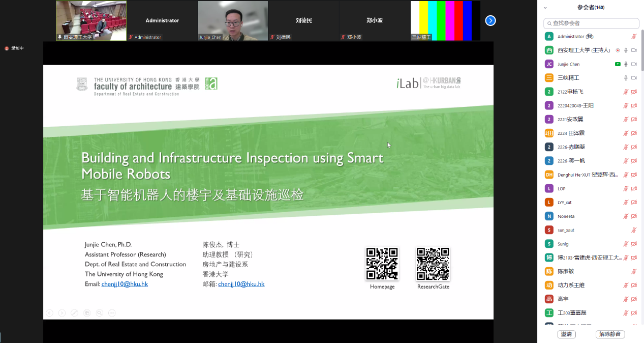Toggle microphone for participant 三峡精工

(x=626, y=78)
